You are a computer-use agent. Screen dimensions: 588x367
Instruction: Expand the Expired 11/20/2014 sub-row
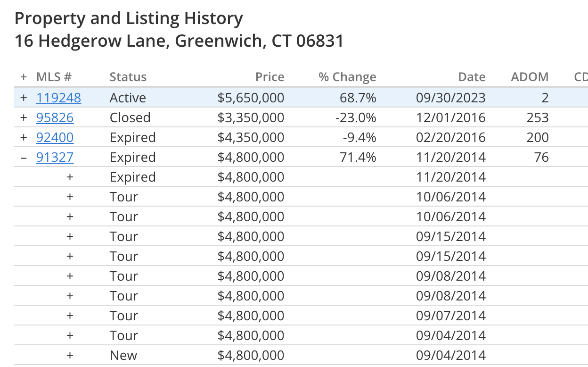tap(70, 177)
